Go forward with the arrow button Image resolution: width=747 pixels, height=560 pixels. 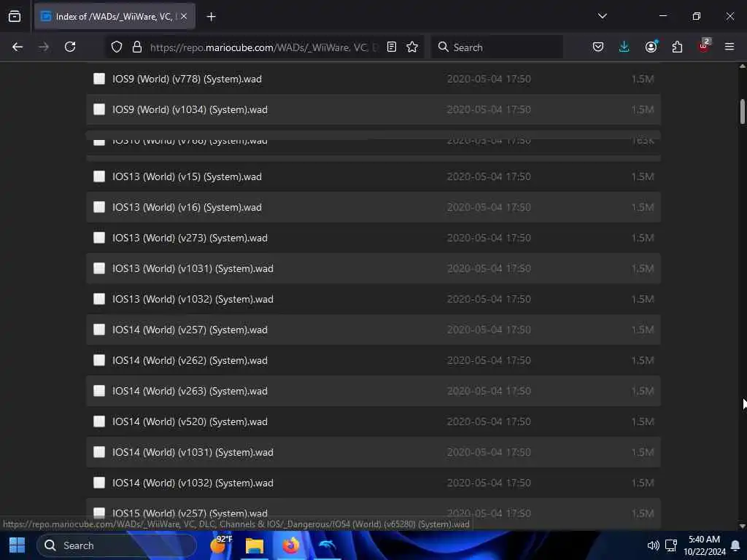point(44,47)
